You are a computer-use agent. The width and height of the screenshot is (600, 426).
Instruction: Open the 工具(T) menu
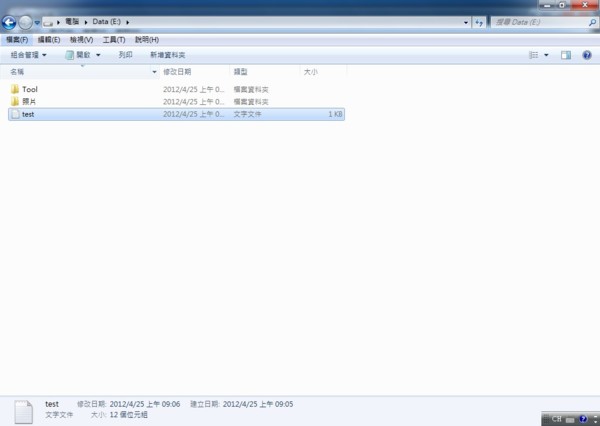pyautogui.click(x=114, y=39)
